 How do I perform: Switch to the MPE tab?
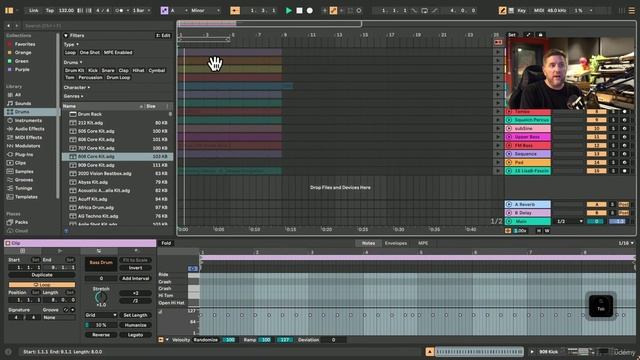click(x=423, y=243)
